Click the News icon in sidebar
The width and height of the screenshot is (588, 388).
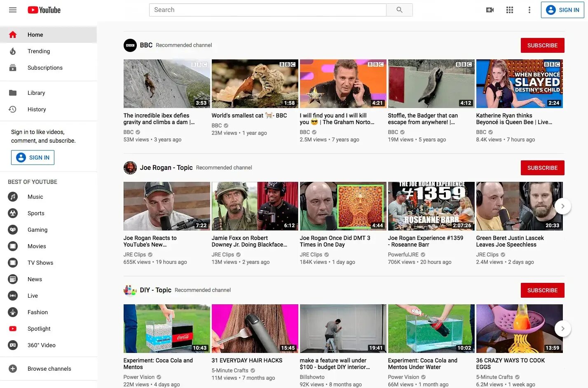(13, 279)
